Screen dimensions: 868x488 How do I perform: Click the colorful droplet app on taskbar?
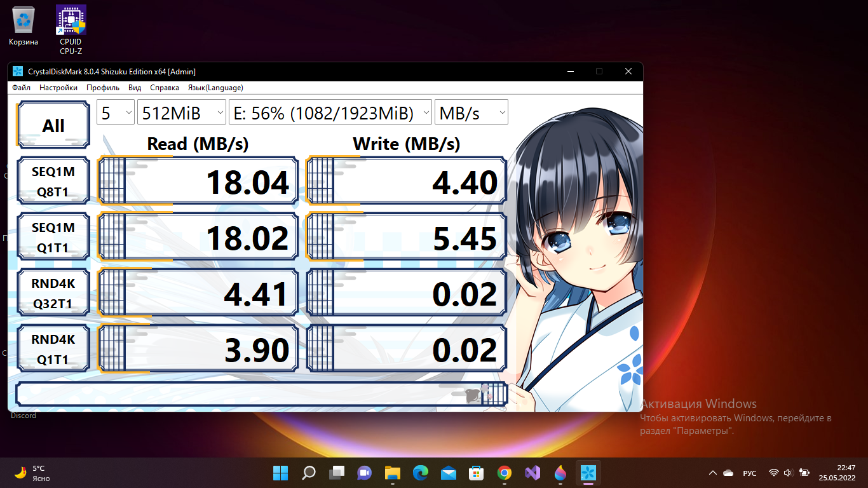tap(560, 473)
